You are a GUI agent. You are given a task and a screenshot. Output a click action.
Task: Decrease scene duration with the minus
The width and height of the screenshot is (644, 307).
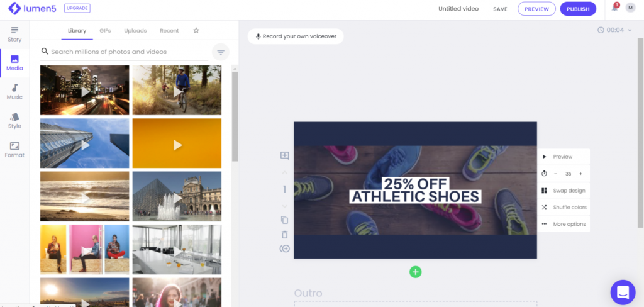click(556, 174)
